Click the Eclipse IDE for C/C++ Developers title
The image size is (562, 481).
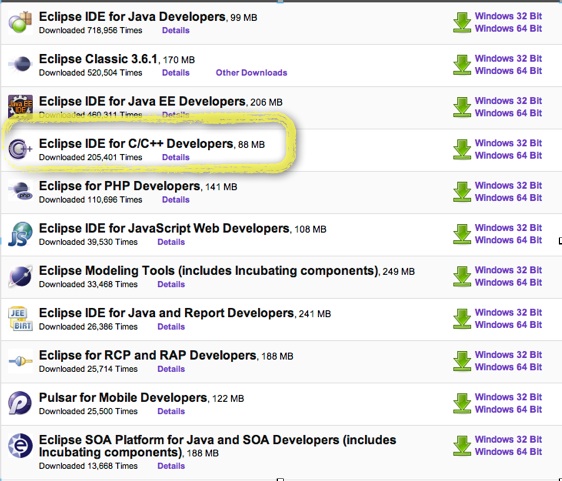tap(136, 144)
